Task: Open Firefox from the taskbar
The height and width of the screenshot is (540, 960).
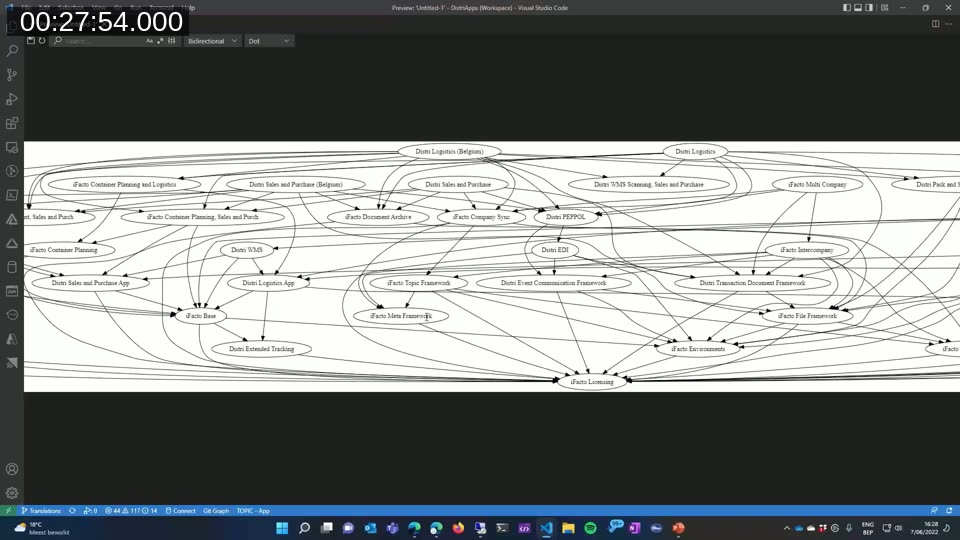Action: coord(458,528)
